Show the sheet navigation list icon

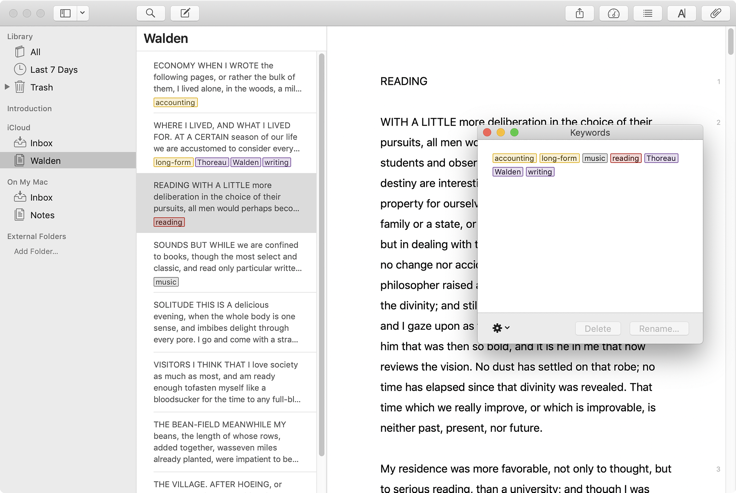click(648, 13)
